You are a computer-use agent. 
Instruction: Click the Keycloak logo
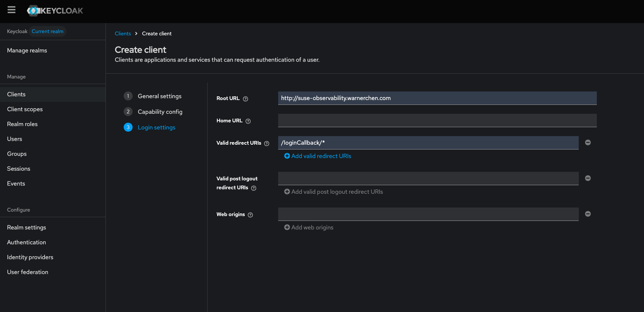[55, 11]
